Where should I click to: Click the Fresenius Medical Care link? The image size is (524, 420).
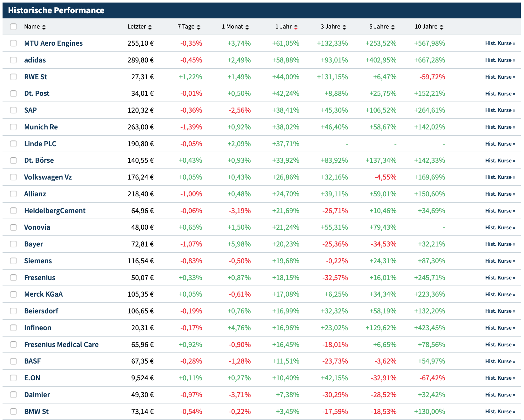pos(61,345)
